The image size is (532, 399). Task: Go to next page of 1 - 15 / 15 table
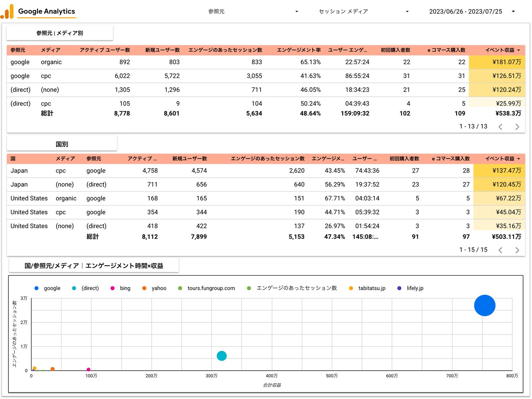pyautogui.click(x=517, y=250)
